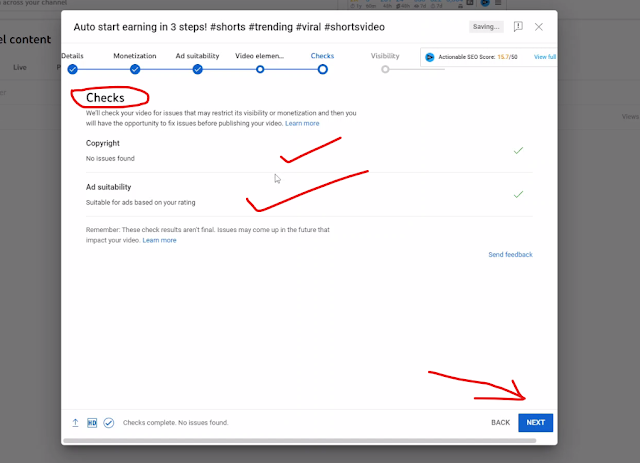640x463 pixels.
Task: Open the Details step label
Action: (73, 56)
